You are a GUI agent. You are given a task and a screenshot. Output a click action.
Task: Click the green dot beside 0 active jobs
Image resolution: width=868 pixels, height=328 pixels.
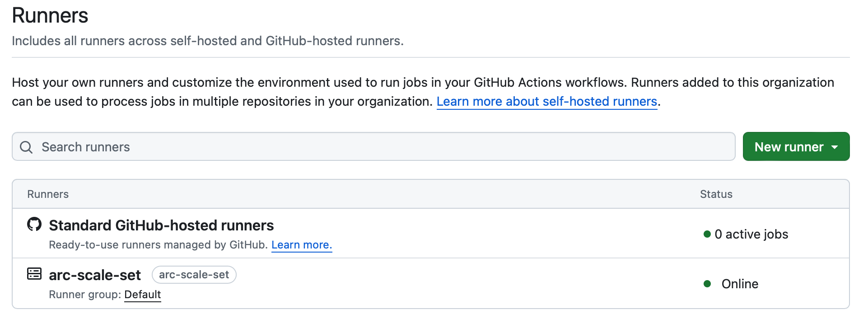coord(707,234)
